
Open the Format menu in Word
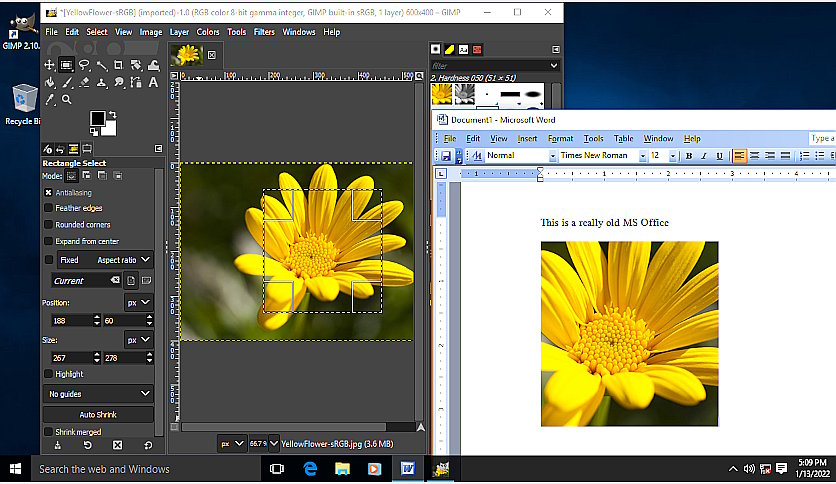click(x=560, y=138)
